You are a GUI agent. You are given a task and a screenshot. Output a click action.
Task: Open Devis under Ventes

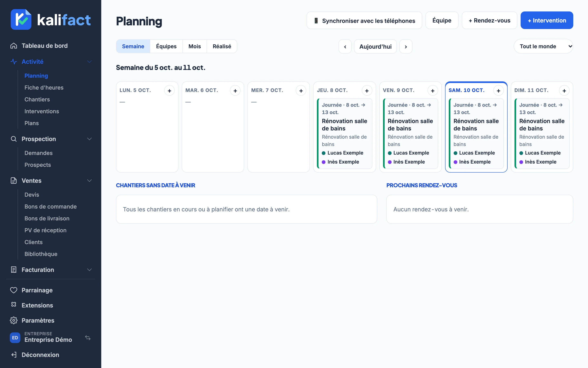coord(32,195)
